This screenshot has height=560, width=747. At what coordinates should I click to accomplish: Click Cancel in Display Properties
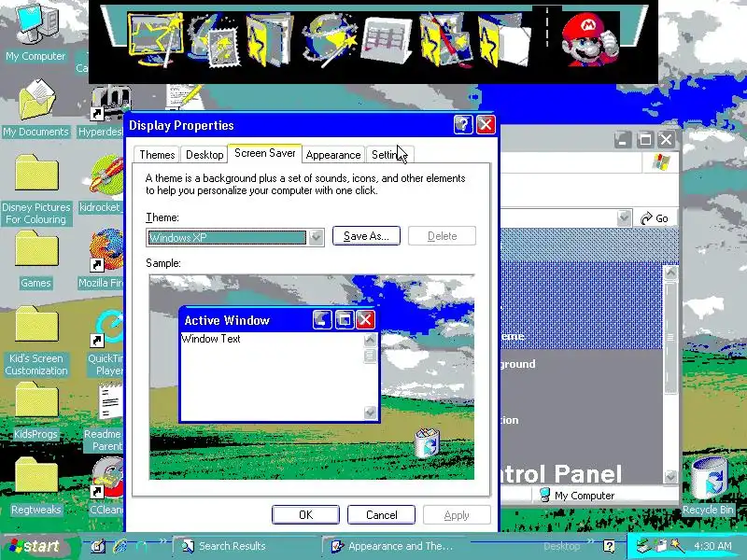pos(381,515)
